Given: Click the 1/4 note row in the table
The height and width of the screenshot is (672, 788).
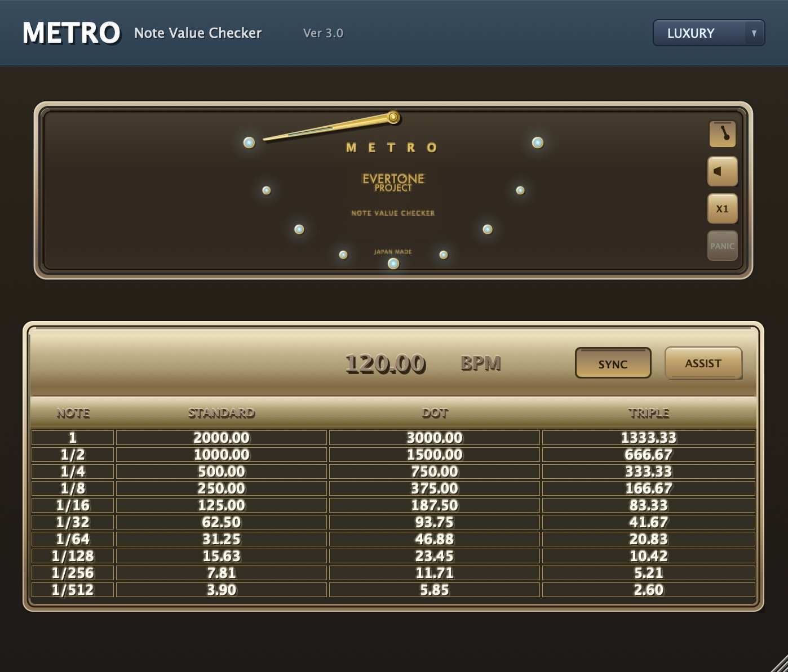Looking at the screenshot, I should (73, 471).
